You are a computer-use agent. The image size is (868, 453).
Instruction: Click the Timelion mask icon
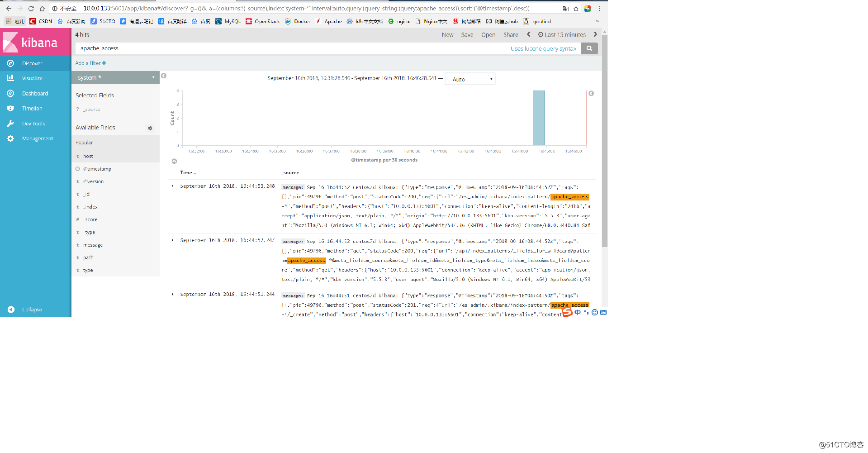pyautogui.click(x=10, y=109)
